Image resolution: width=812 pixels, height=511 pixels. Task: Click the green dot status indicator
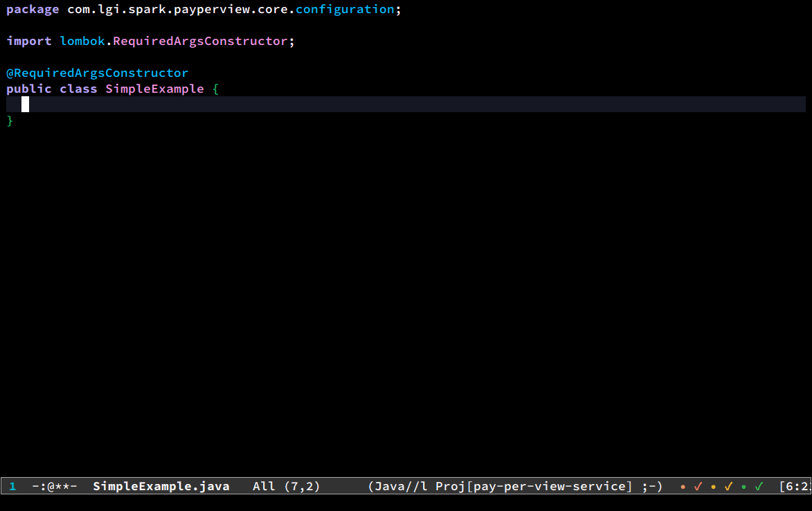click(x=744, y=487)
